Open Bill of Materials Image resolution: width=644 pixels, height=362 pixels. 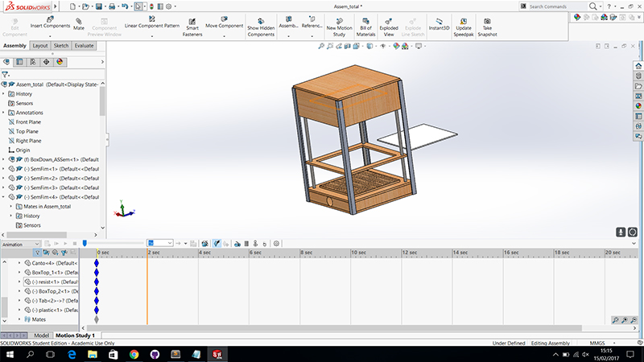[x=365, y=27]
